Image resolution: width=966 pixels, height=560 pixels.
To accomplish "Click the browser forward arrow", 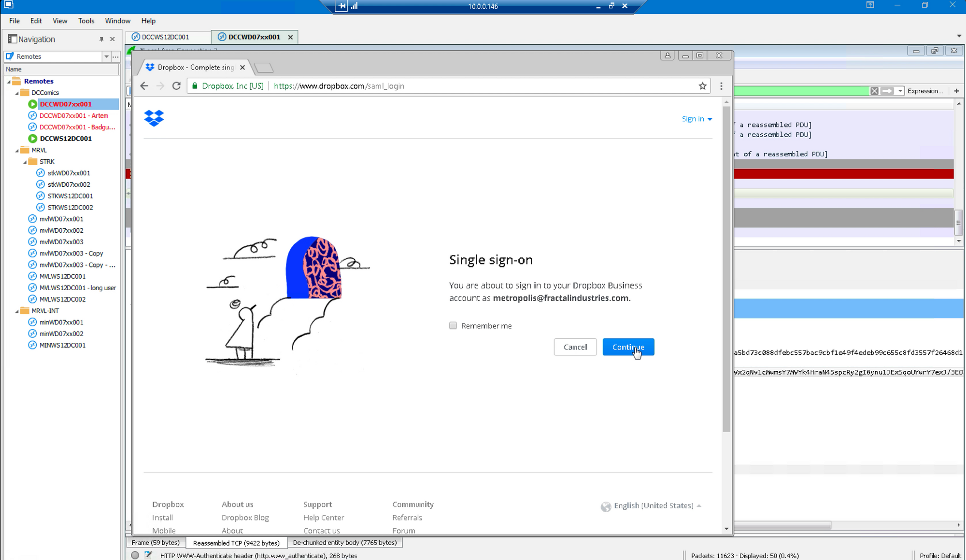I will click(x=160, y=86).
